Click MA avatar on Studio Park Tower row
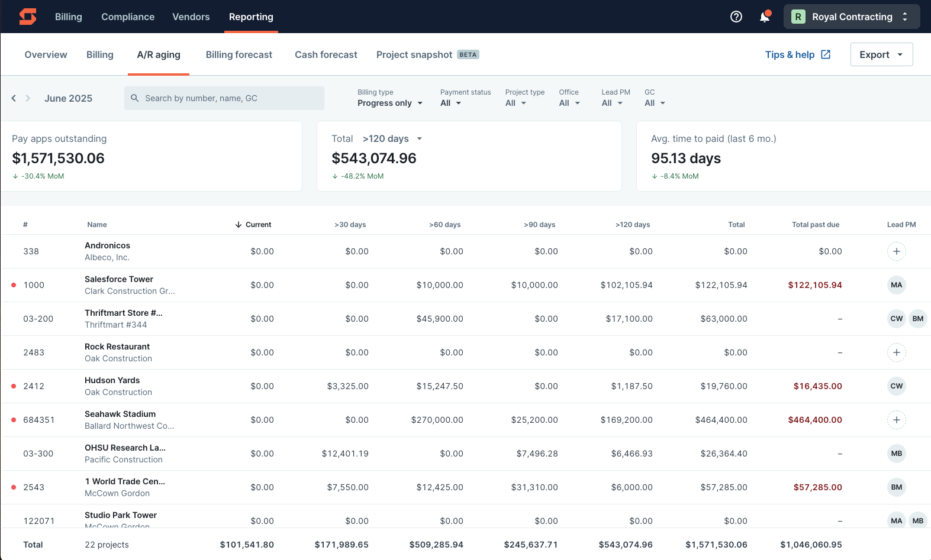This screenshot has height=560, width=931. (897, 520)
